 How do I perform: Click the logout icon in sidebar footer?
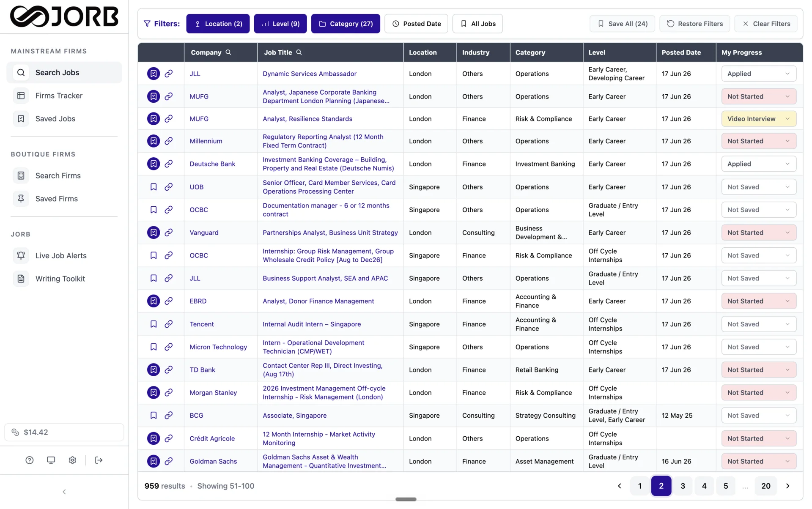click(x=99, y=460)
